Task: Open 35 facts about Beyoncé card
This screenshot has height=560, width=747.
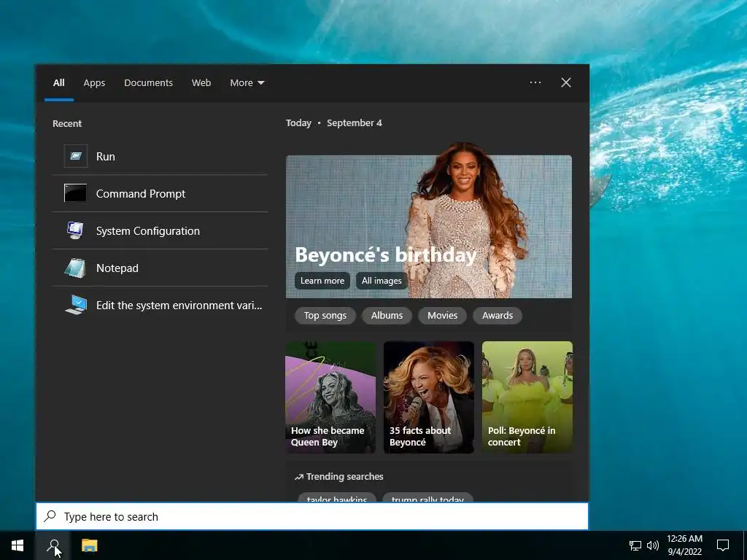Action: point(429,397)
